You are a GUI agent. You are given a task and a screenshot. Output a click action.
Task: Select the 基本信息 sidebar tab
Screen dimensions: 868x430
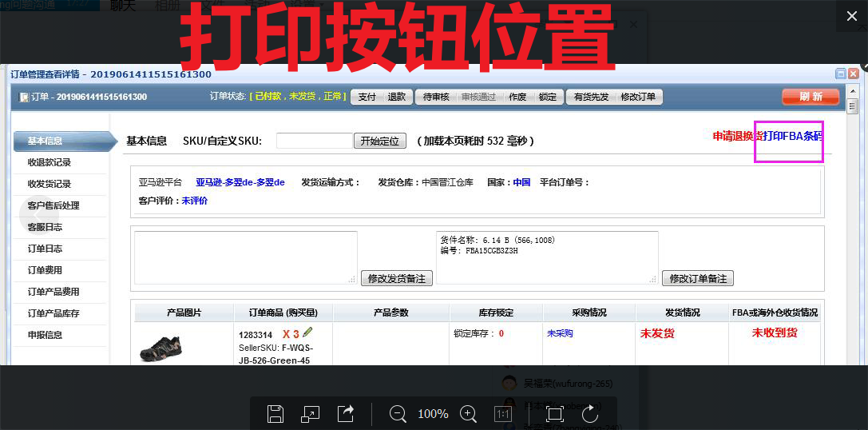pos(64,141)
